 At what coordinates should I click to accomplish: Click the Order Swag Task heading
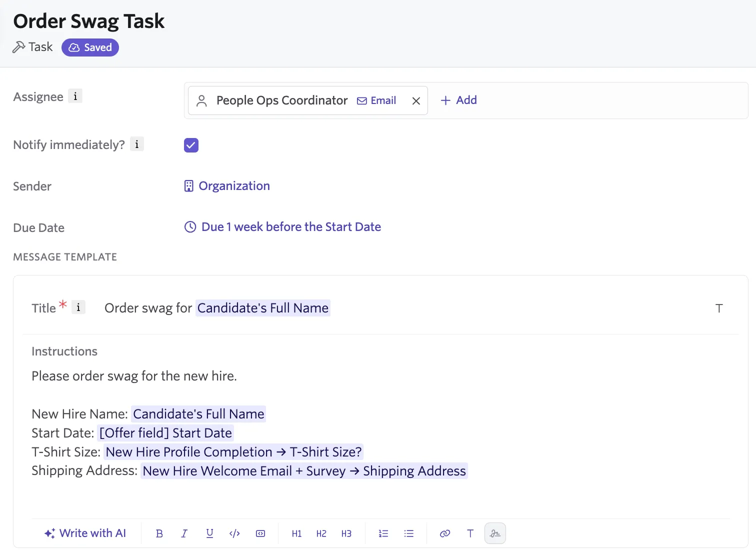click(x=89, y=21)
